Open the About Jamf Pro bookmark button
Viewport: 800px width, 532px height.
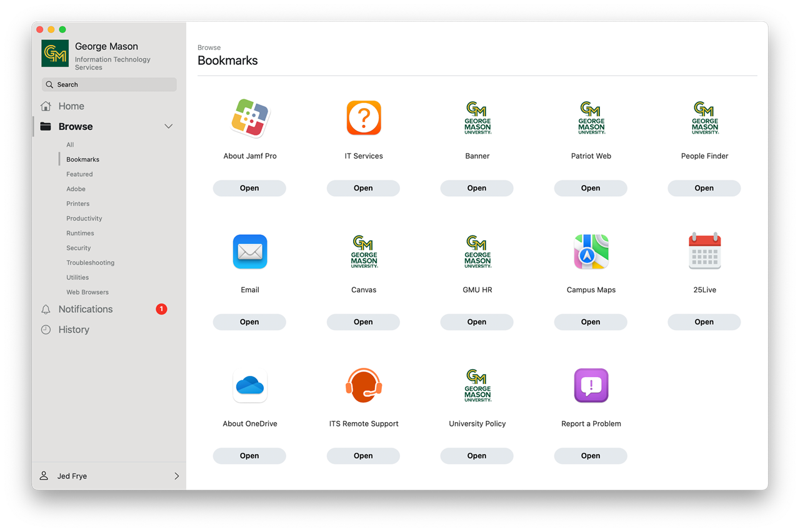coord(249,188)
